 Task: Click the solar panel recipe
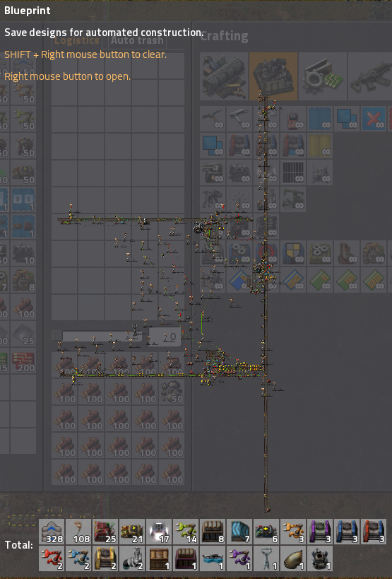tap(293, 172)
